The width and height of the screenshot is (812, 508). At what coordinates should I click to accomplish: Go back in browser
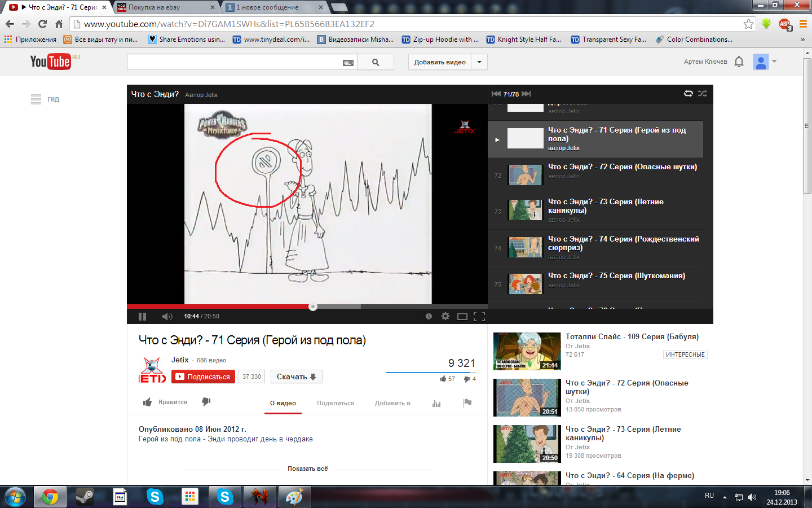10,24
